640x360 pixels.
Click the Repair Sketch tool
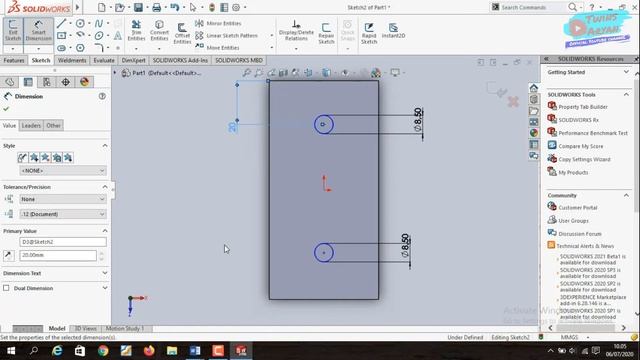(326, 33)
